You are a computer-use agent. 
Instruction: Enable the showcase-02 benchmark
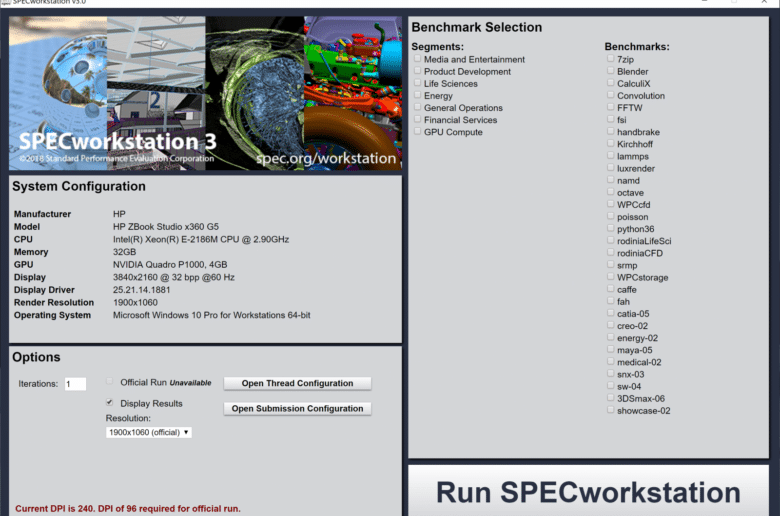[x=610, y=410]
